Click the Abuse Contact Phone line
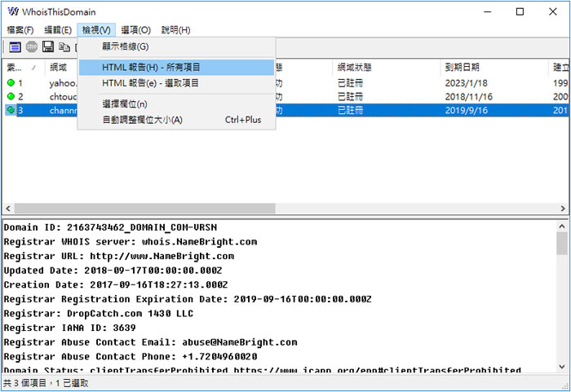The width and height of the screenshot is (571, 392). 131,356
